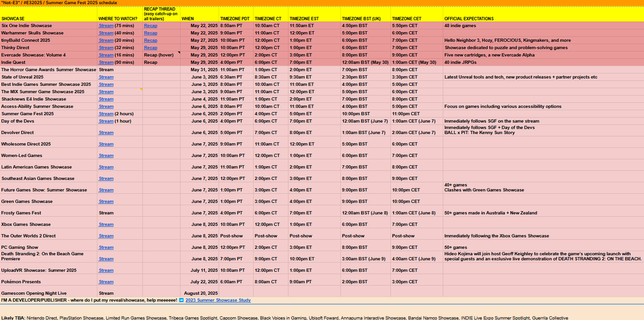
Task: Open Southeast Asian Games Showcase Stream link
Action: tap(106, 178)
